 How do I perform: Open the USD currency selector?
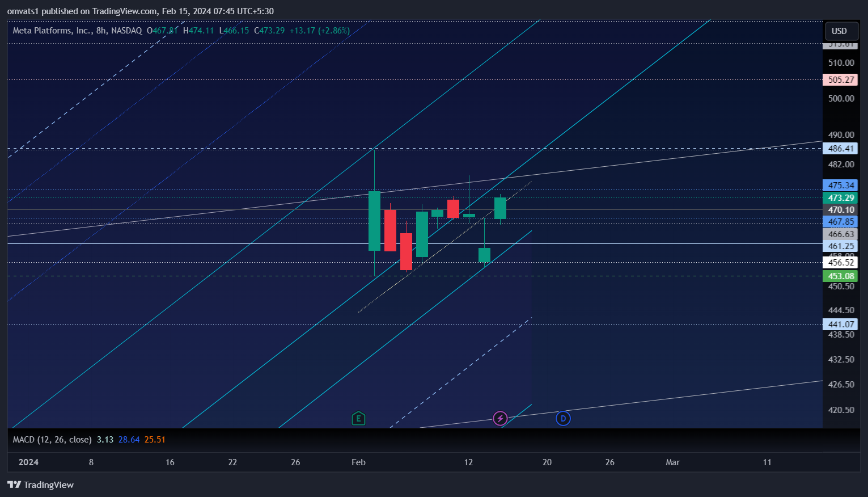pyautogui.click(x=840, y=31)
